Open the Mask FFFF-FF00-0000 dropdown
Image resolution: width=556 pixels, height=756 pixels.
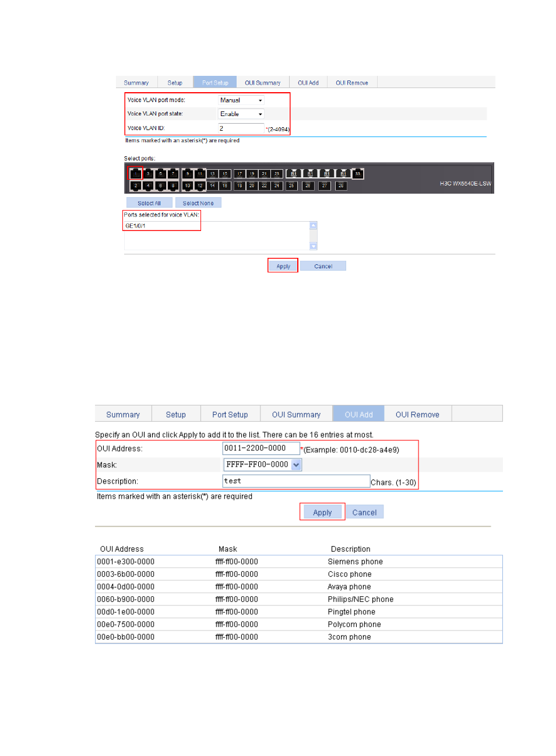[263, 465]
